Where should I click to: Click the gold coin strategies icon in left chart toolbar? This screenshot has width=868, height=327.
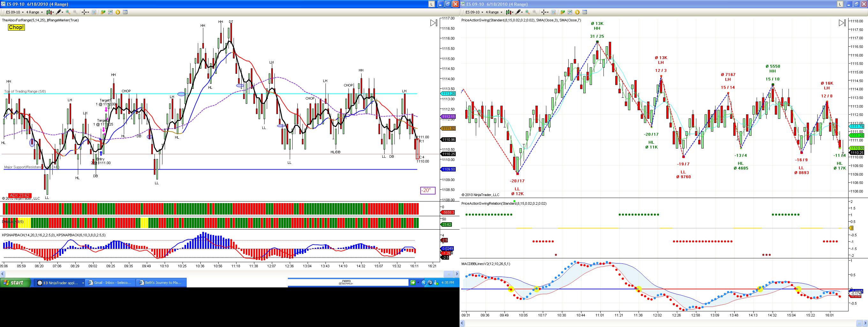click(118, 12)
